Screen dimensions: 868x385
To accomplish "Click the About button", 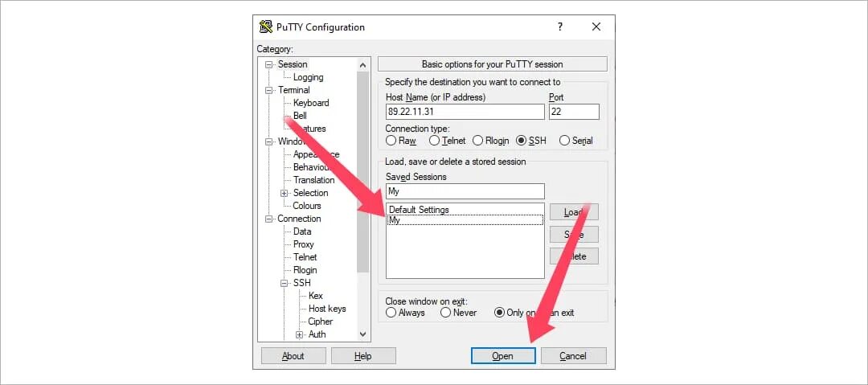I will (x=293, y=355).
